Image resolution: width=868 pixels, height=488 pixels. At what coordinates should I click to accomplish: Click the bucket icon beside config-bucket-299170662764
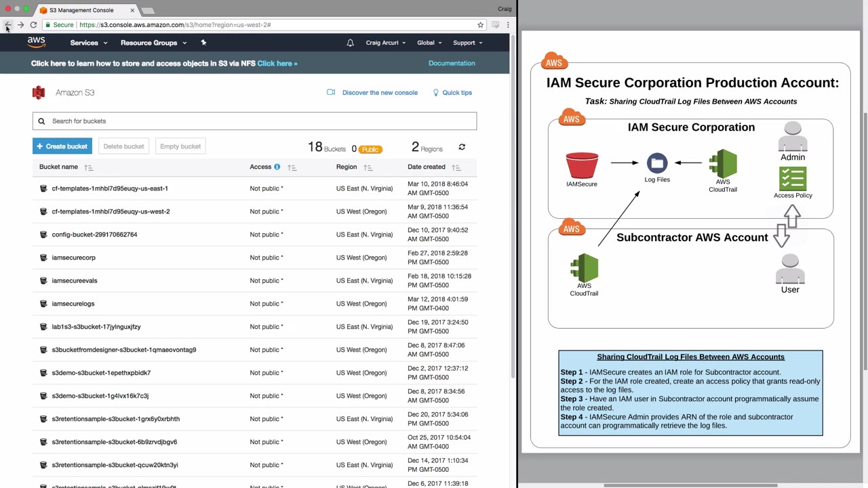43,235
